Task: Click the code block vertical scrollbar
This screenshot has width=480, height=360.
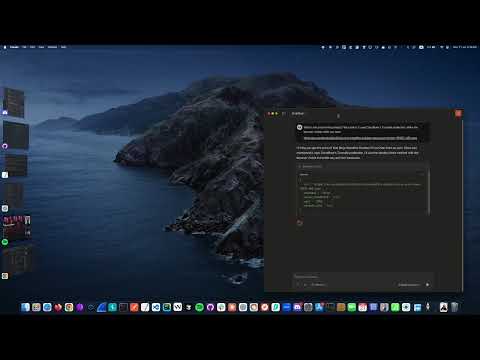Action: coord(428,192)
